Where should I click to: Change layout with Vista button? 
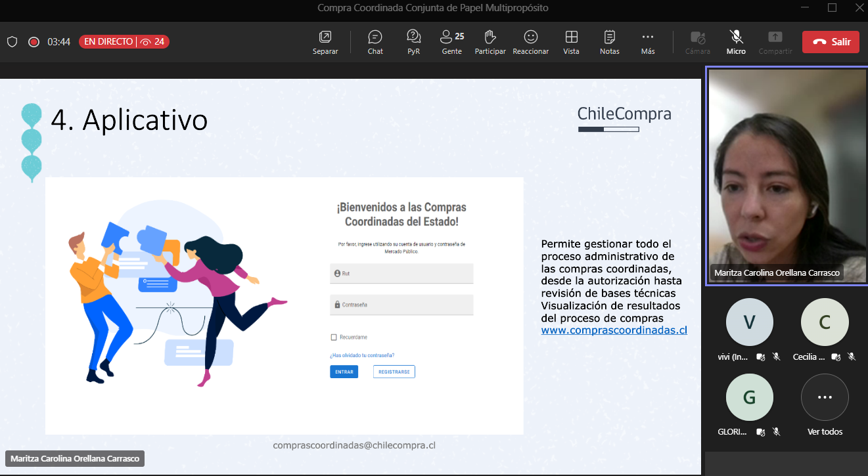point(572,42)
